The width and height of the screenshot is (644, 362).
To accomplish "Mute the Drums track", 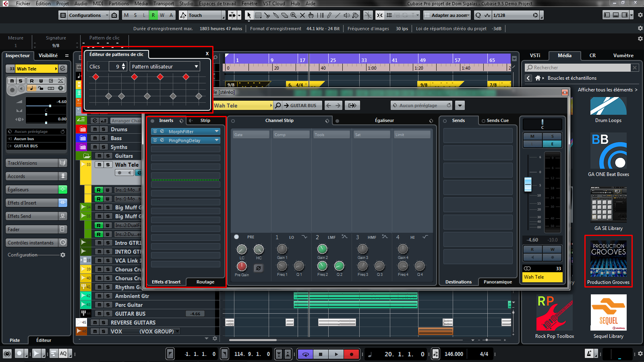I will point(95,129).
